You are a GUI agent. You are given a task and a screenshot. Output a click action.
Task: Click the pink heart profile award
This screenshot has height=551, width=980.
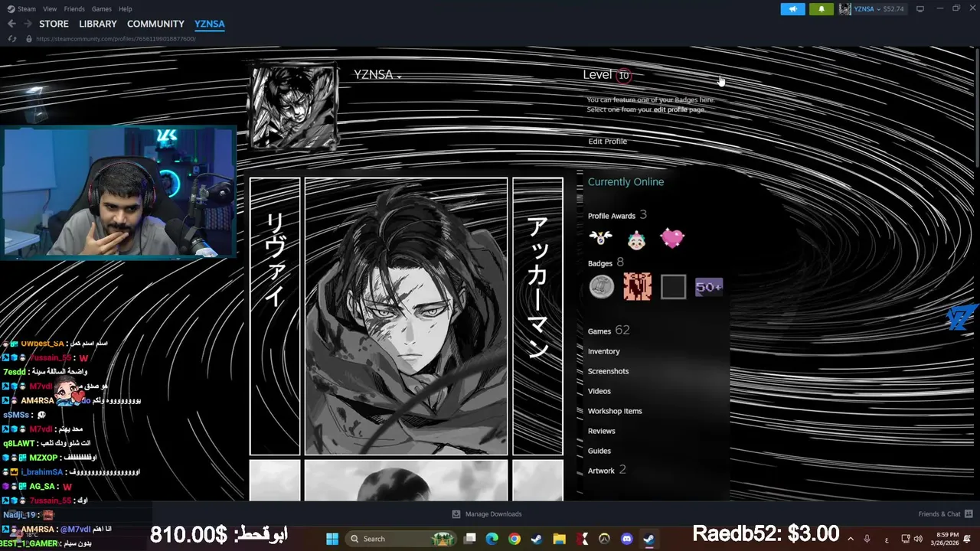(x=672, y=239)
